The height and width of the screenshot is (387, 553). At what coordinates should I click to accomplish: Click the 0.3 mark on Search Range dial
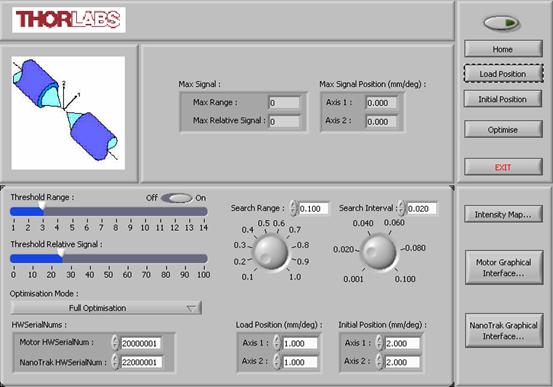(239, 245)
